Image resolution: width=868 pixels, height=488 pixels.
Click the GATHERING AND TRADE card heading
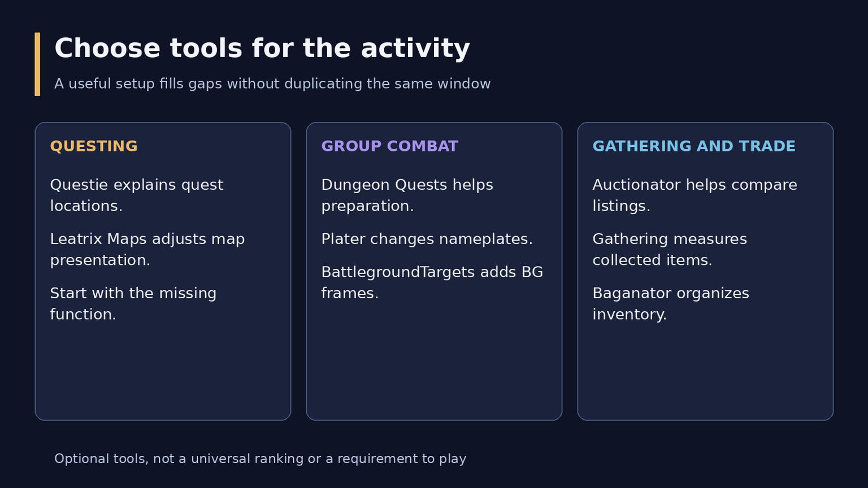(x=694, y=146)
